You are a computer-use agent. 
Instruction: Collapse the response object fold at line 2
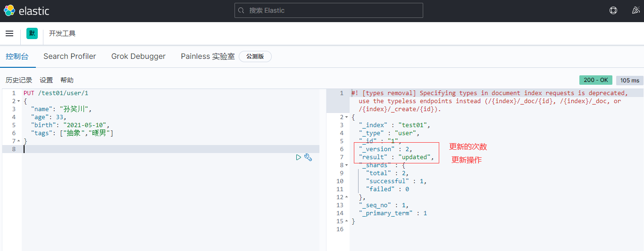coord(347,117)
